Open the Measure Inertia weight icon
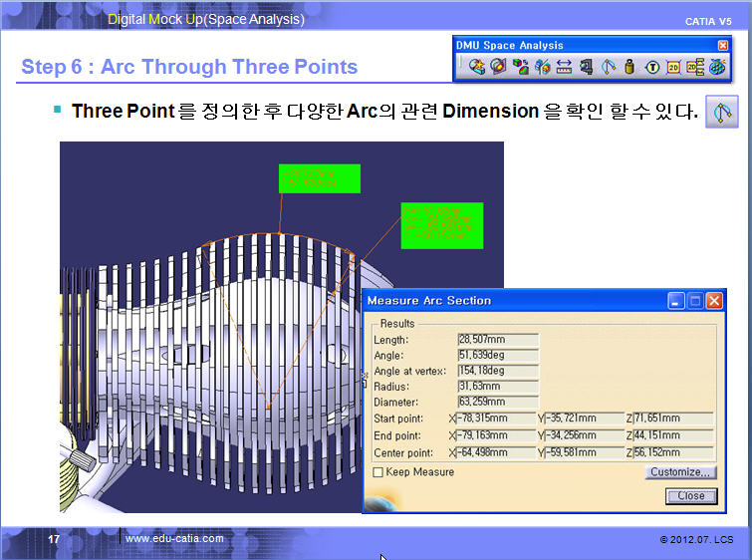Image resolution: width=752 pixels, height=560 pixels. pyautogui.click(x=629, y=67)
